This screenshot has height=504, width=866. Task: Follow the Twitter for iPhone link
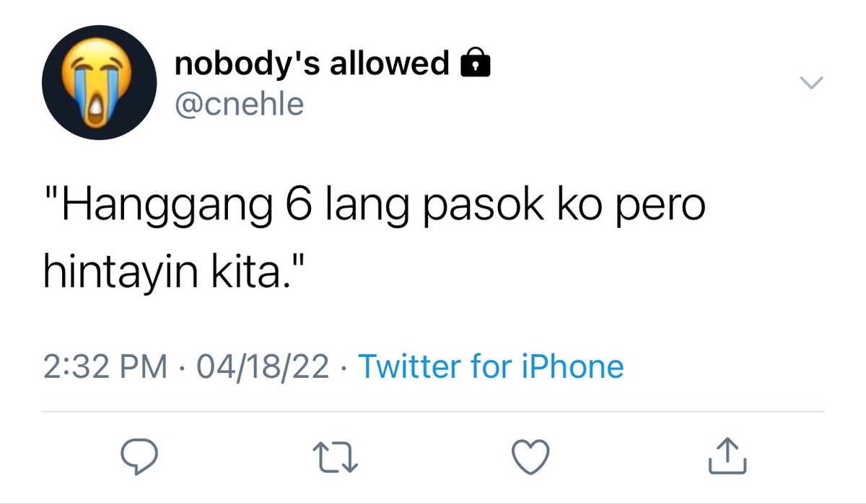tap(491, 366)
